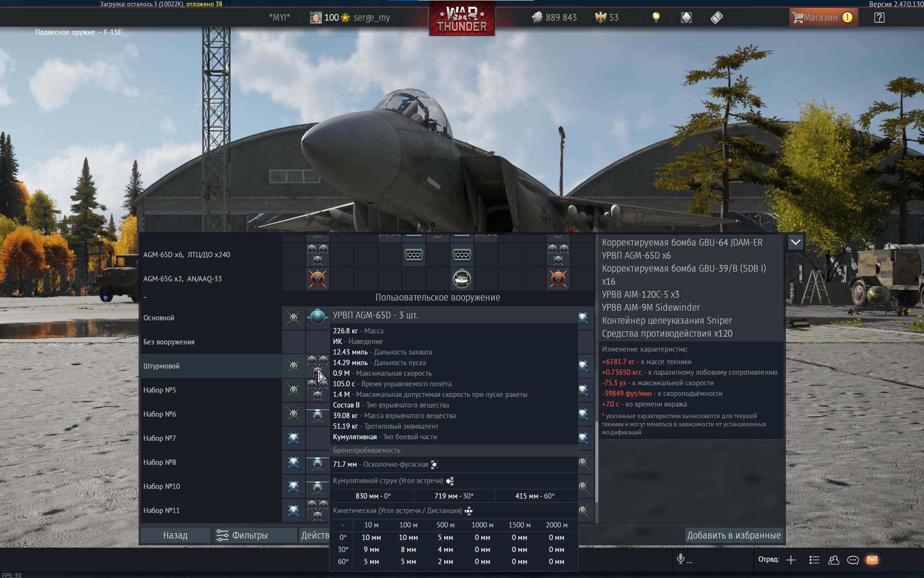Add squad member with plus icon

[x=791, y=560]
